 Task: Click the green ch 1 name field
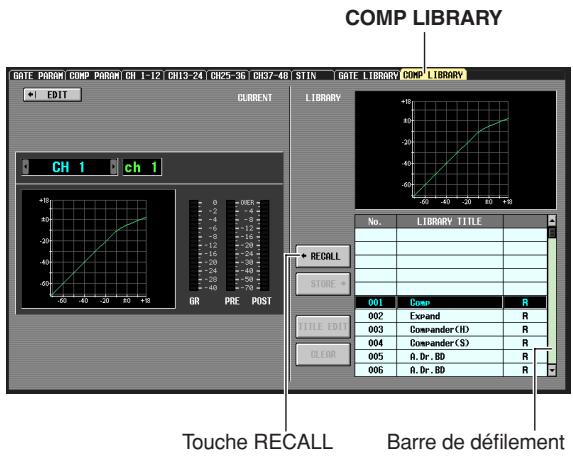tap(142, 167)
